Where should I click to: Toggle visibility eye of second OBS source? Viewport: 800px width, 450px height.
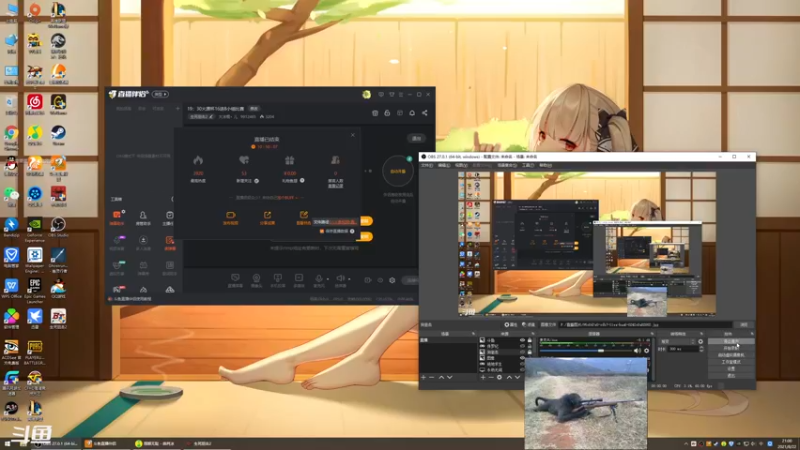522,346
